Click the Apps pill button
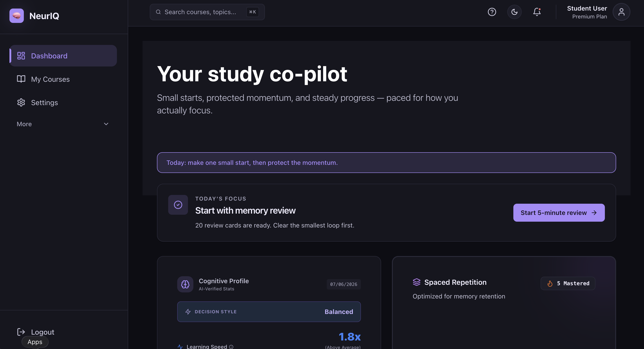This screenshot has width=644, height=349. coord(35,342)
